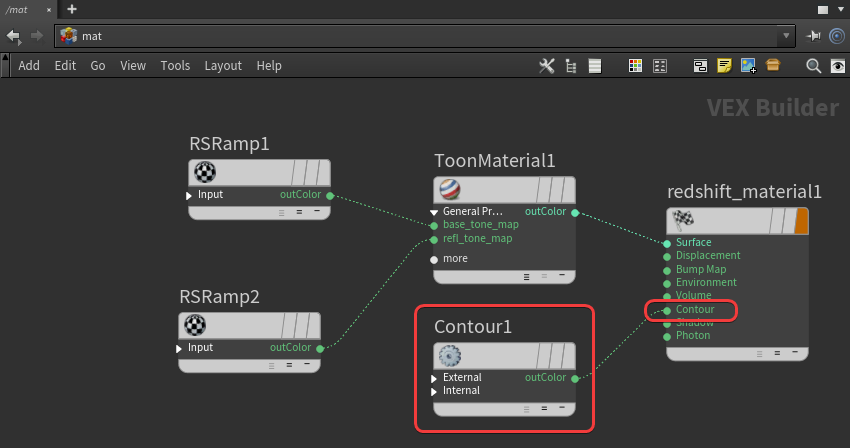Open the Tools wrench icon in toolbar

(x=546, y=66)
